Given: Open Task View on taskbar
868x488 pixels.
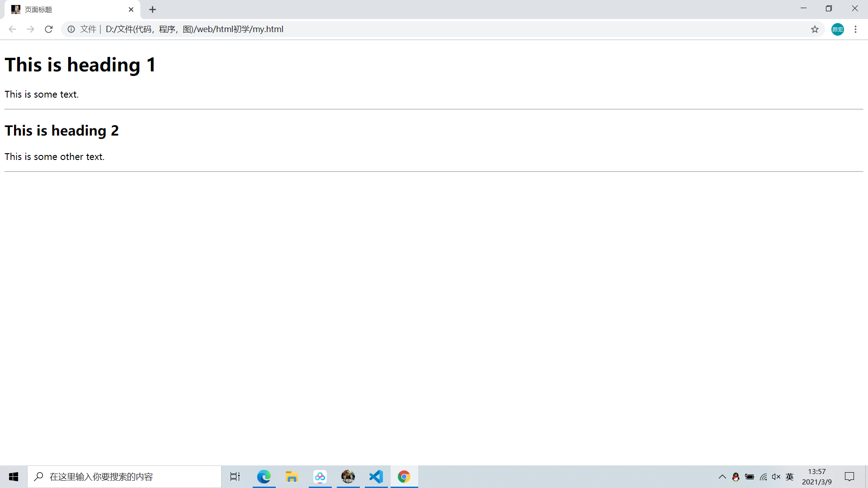Looking at the screenshot, I should tap(235, 477).
